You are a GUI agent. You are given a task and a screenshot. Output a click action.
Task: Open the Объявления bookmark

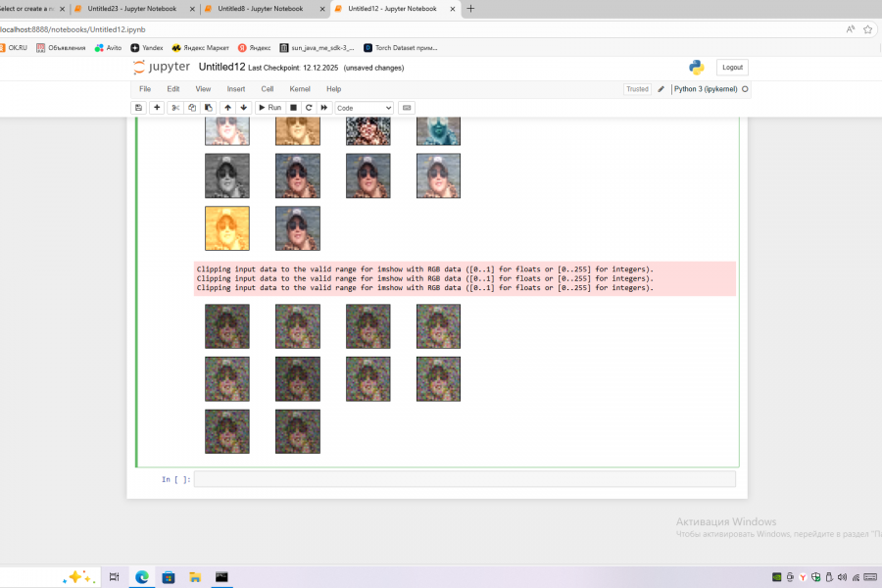pyautogui.click(x=62, y=48)
